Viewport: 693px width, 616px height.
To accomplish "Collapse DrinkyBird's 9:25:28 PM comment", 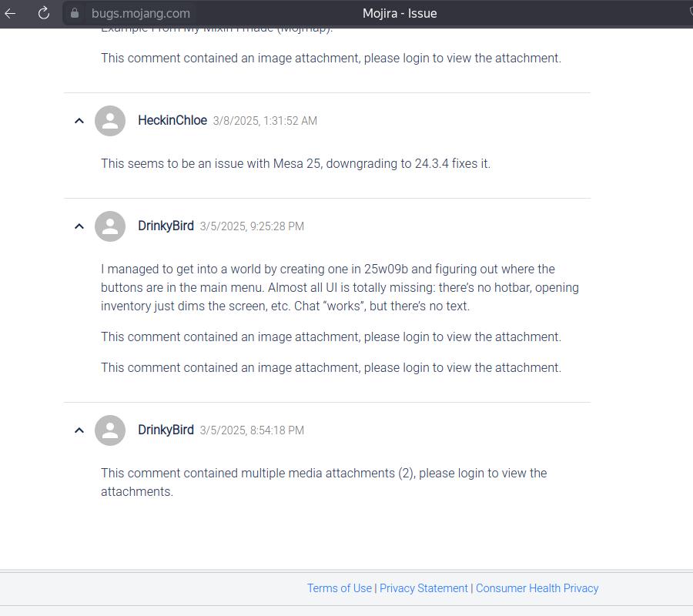I will pyautogui.click(x=79, y=226).
